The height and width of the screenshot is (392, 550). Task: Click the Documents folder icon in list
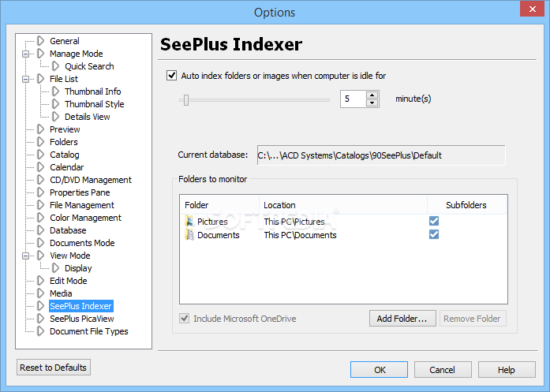189,234
